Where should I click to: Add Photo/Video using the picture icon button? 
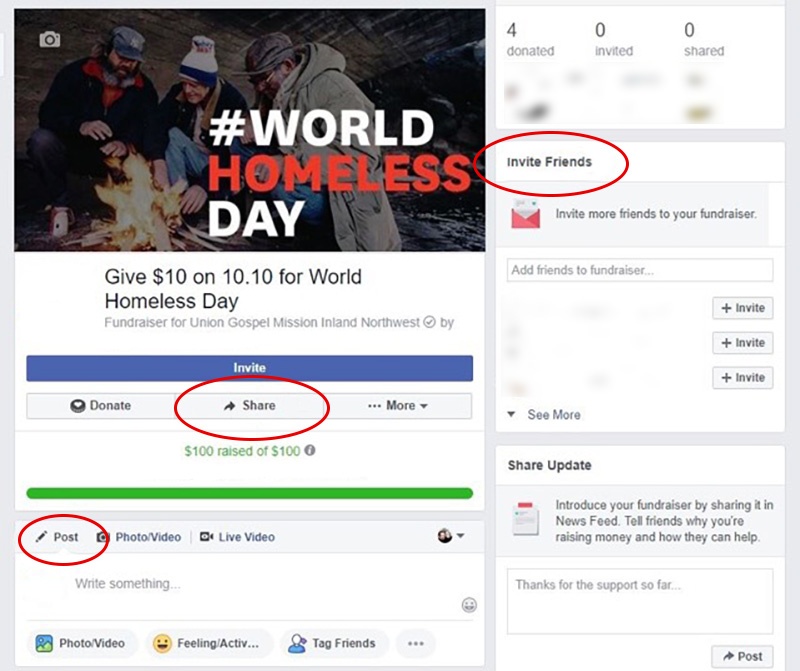[x=82, y=643]
